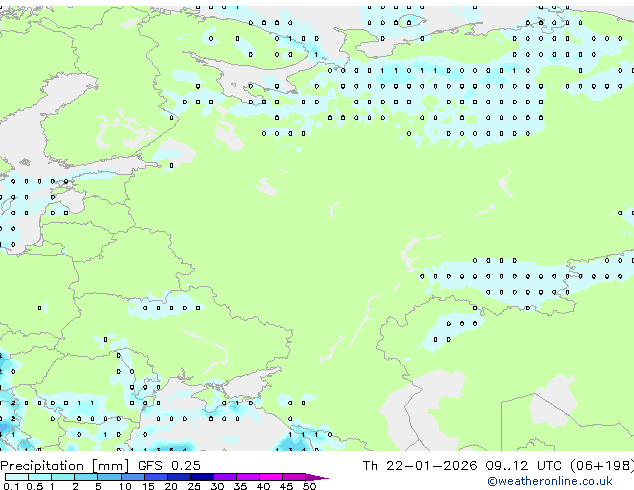Click the '0.1' legend scale label
Viewport: 634px width, 490px height.
(x=11, y=486)
